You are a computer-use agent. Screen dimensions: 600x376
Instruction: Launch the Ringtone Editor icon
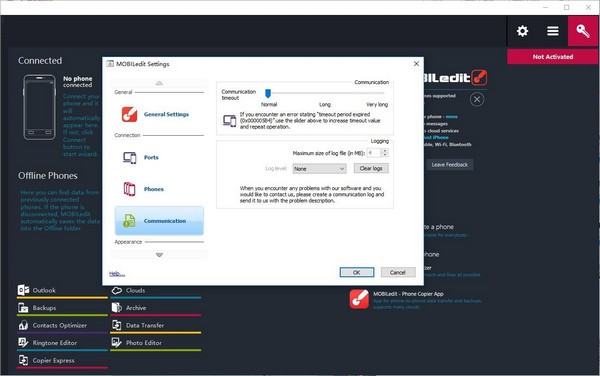click(23, 342)
